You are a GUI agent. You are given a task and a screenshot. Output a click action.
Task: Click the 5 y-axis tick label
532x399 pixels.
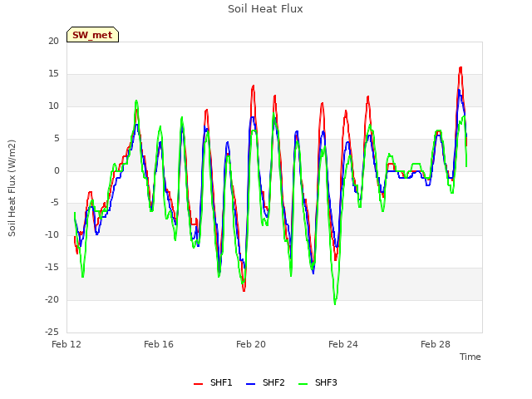(57, 139)
